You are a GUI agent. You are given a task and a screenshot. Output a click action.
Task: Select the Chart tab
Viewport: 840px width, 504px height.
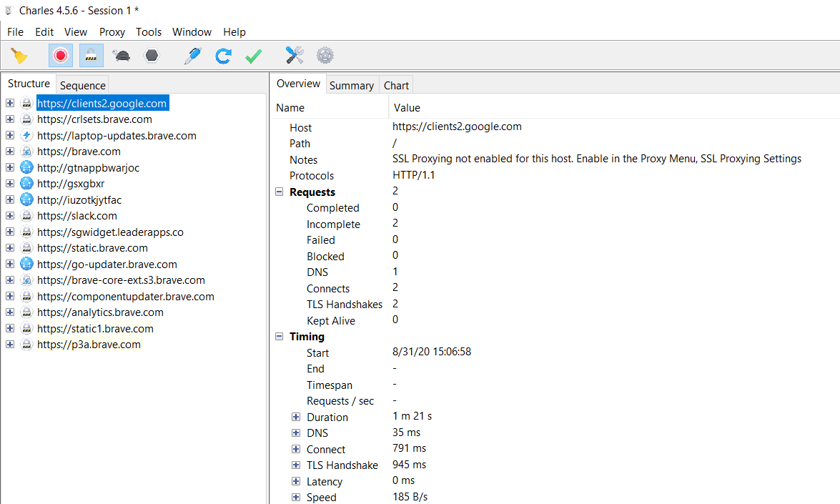click(x=396, y=86)
